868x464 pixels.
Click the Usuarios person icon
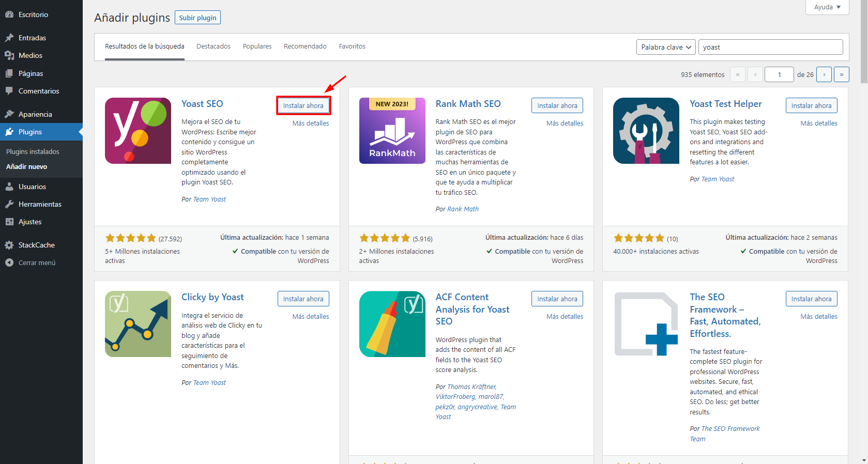9,187
